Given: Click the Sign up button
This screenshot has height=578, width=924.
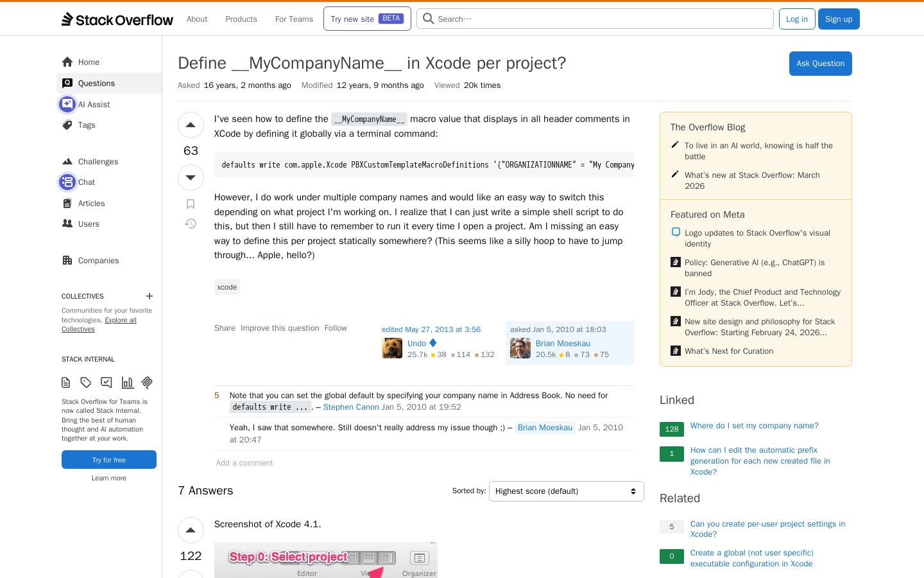Looking at the screenshot, I should pyautogui.click(x=839, y=19).
